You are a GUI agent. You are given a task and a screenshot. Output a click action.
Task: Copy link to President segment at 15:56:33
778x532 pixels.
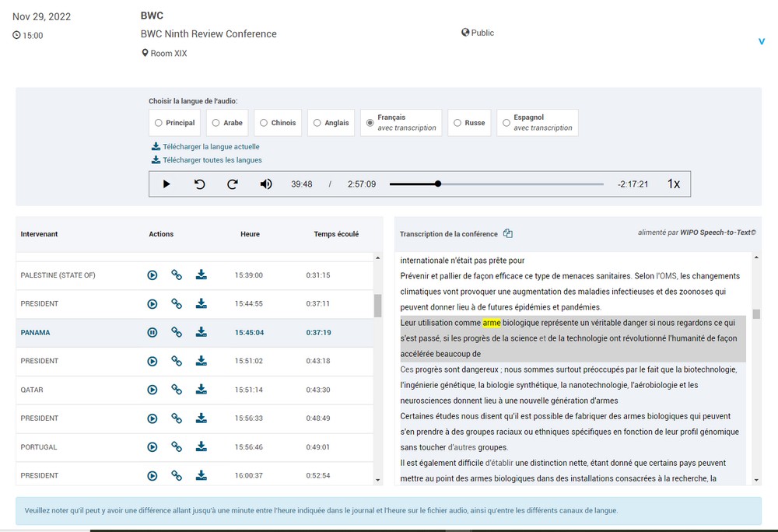[177, 418]
